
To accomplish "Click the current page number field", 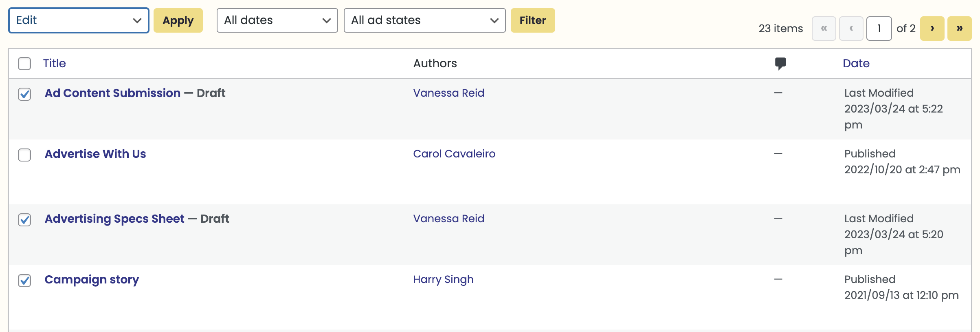I will [879, 29].
